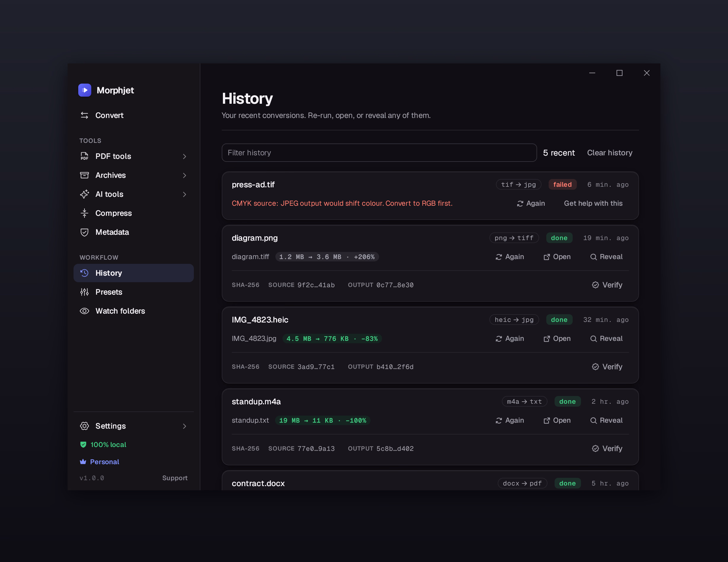
Task: Click the 1.2 MB → 3.6 MB size badge
Action: coord(327,257)
